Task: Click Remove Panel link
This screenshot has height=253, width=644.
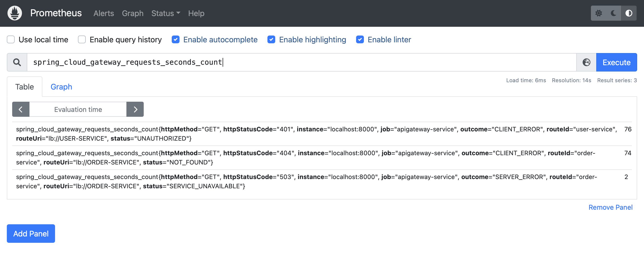Action: [x=610, y=207]
